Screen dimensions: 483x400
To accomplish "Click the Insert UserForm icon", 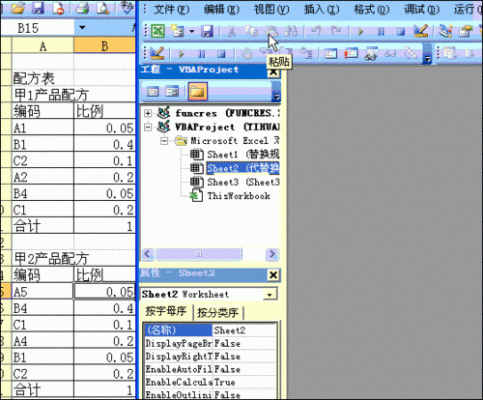I will [178, 31].
